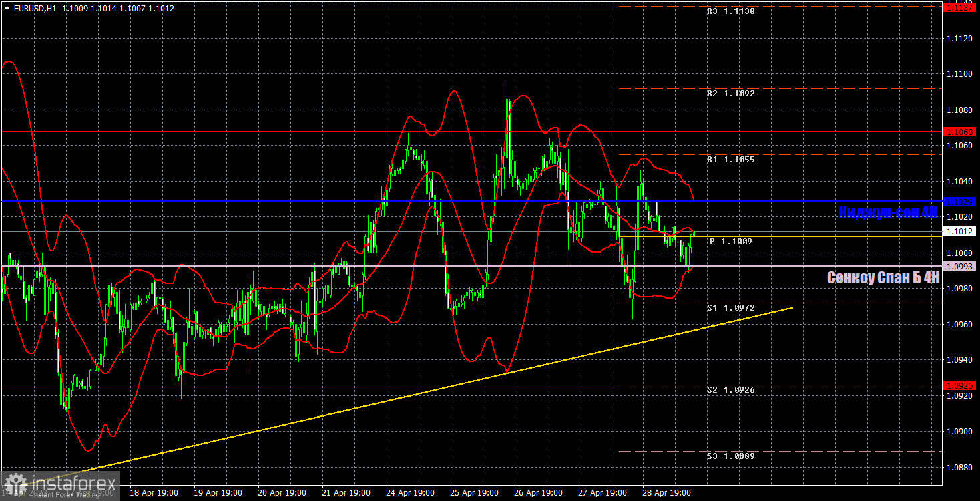Select the Сенкоу Спан Б 4H line label
The width and height of the screenshot is (980, 501).
tap(883, 278)
